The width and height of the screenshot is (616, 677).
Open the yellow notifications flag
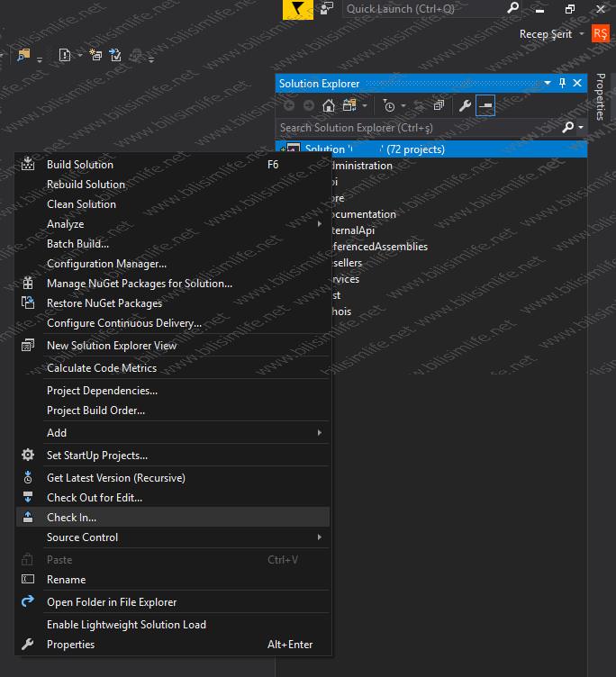click(x=297, y=9)
